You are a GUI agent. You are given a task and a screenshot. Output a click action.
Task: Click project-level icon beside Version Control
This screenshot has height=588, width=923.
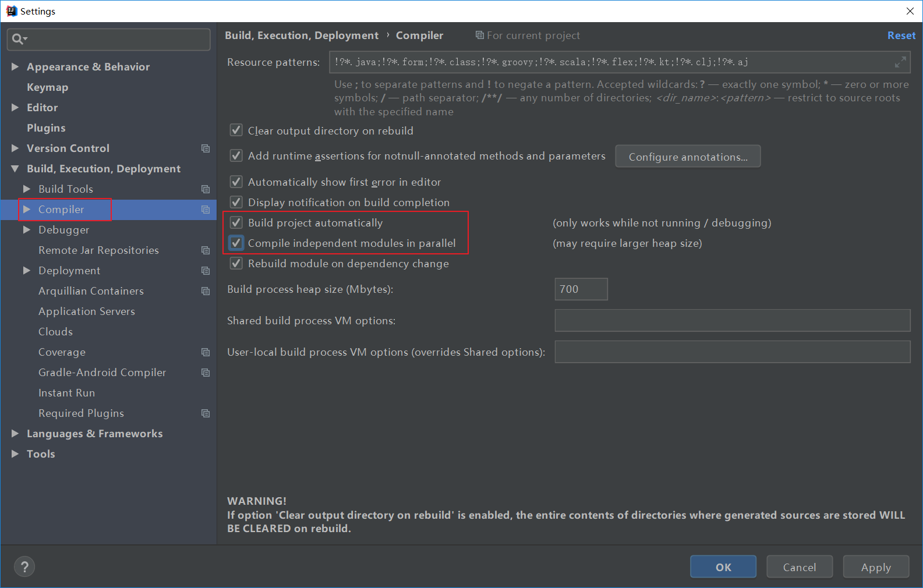tap(206, 148)
